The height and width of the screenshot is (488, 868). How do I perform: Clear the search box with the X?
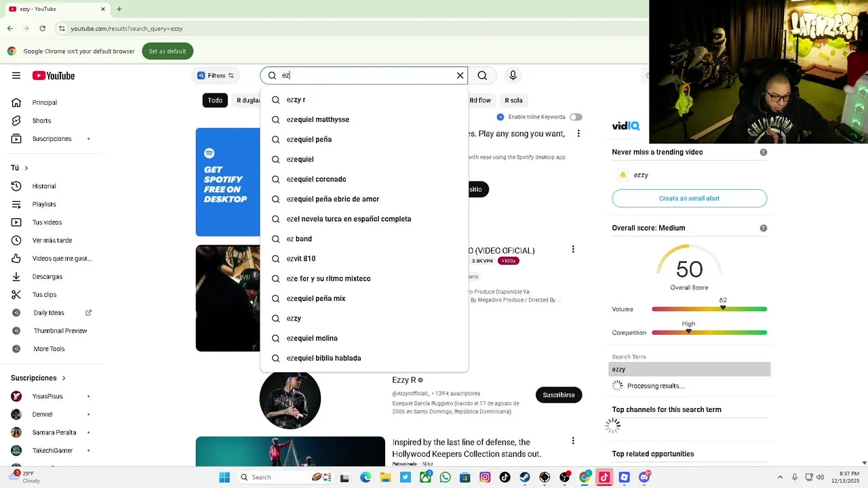(x=460, y=75)
